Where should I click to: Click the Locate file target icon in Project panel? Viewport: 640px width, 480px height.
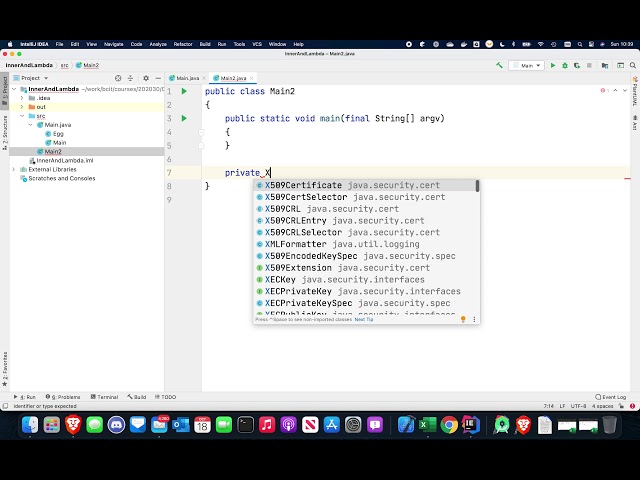(118, 78)
